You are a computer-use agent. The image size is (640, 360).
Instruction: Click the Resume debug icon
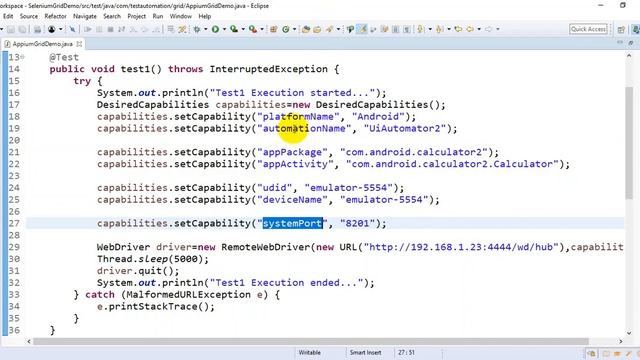coord(88,29)
